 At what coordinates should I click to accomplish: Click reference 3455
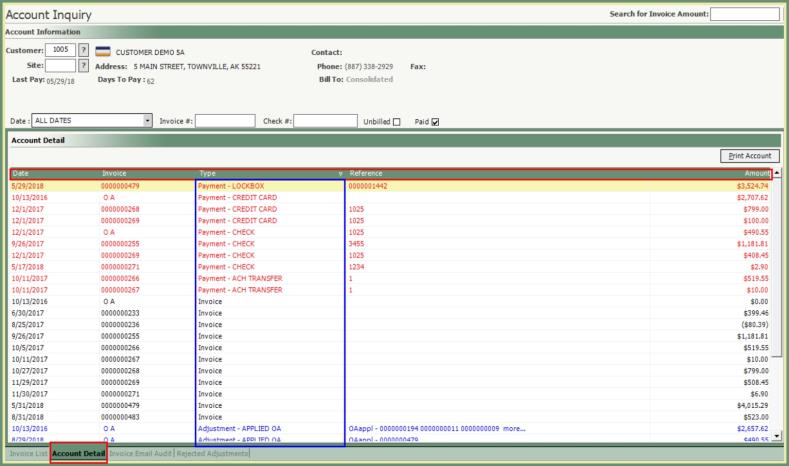tap(356, 244)
